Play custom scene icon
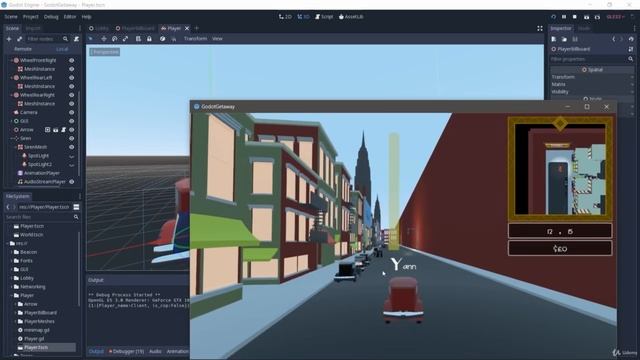This screenshot has width=640, height=360. (x=597, y=17)
